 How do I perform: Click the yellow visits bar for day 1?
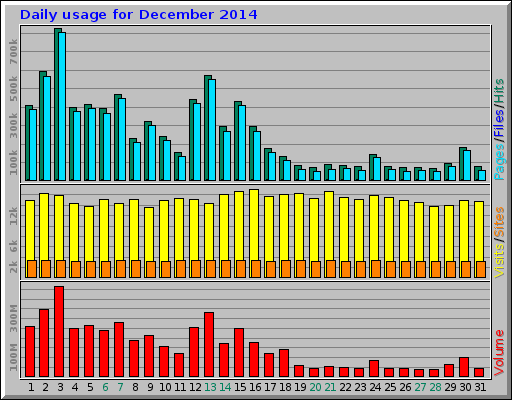click(x=30, y=230)
